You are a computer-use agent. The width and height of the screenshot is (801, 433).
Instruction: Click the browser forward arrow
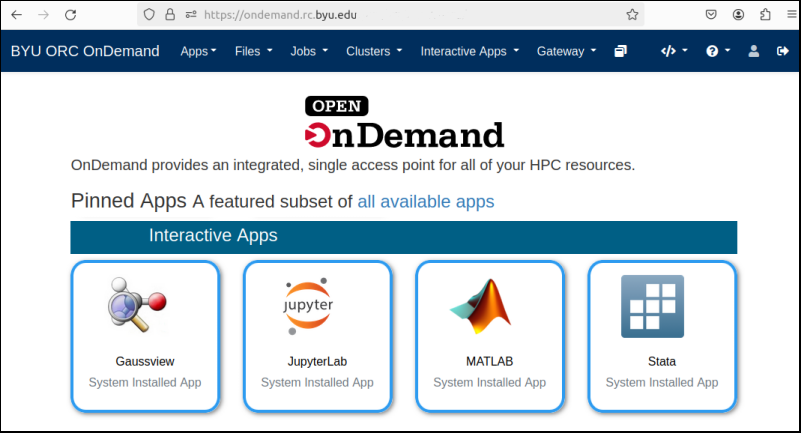coord(43,15)
